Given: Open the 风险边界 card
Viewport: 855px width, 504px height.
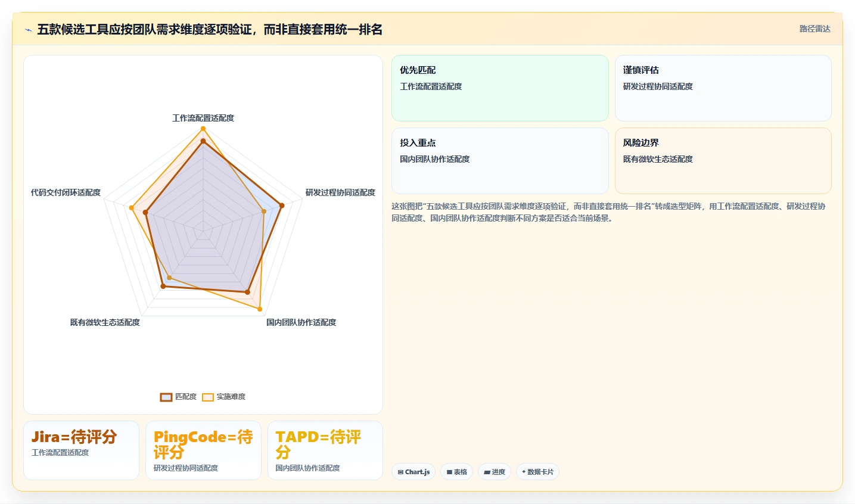Looking at the screenshot, I should click(x=723, y=161).
